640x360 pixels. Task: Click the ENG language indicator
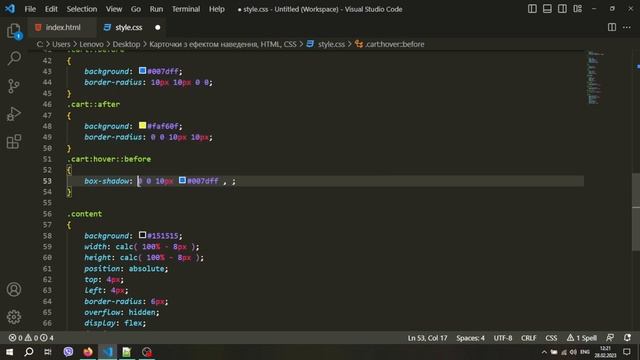click(585, 352)
